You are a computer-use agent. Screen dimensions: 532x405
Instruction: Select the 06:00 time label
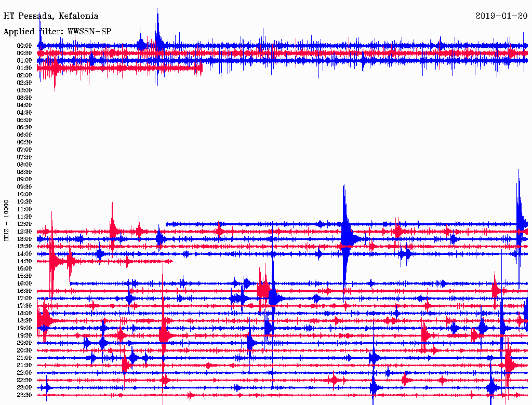pyautogui.click(x=24, y=134)
